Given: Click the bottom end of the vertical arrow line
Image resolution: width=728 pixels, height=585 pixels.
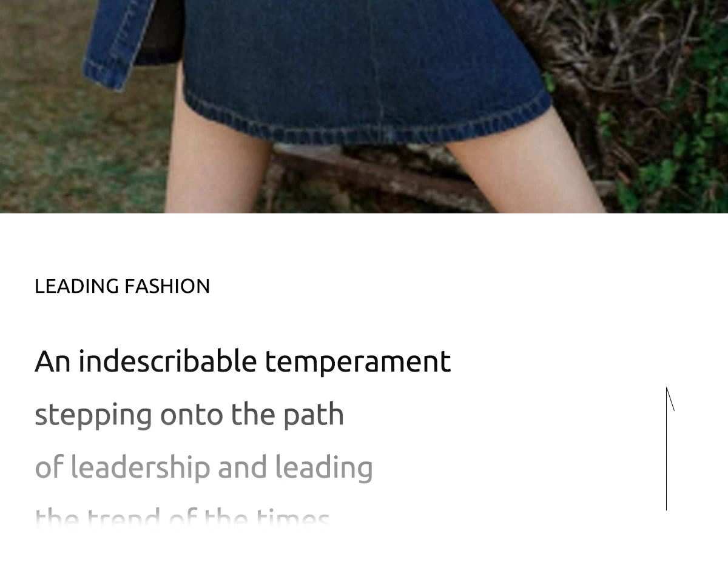Looking at the screenshot, I should point(666,508).
